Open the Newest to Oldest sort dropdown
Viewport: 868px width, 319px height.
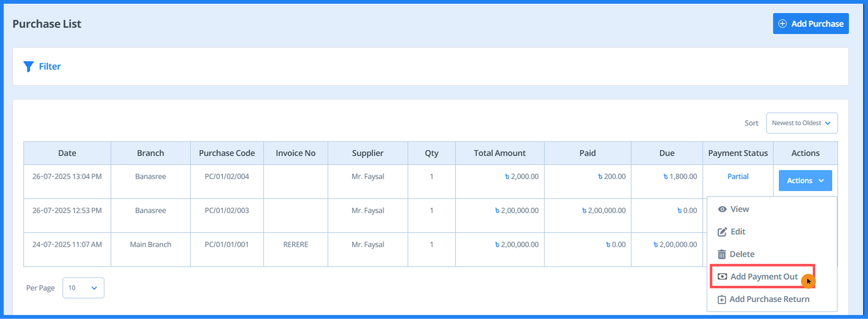click(801, 123)
